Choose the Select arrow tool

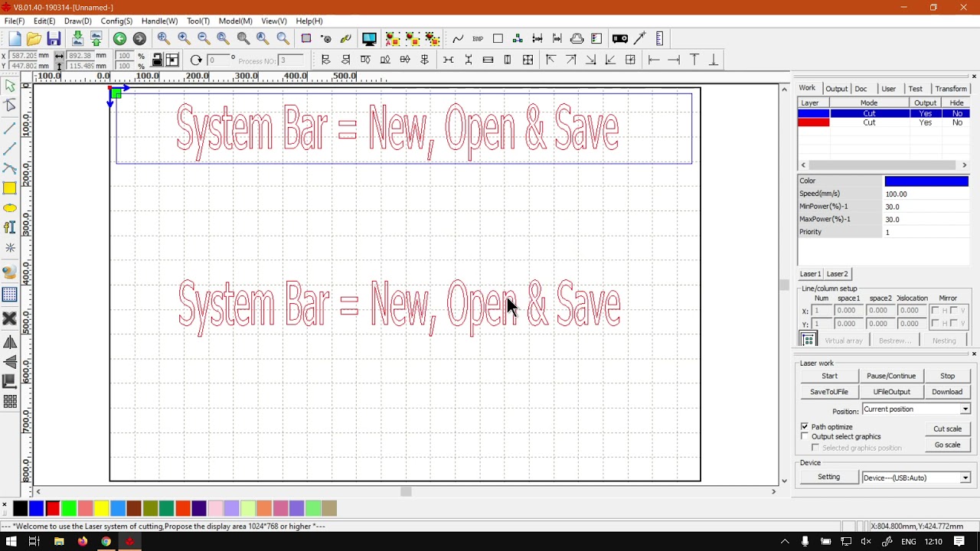10,86
